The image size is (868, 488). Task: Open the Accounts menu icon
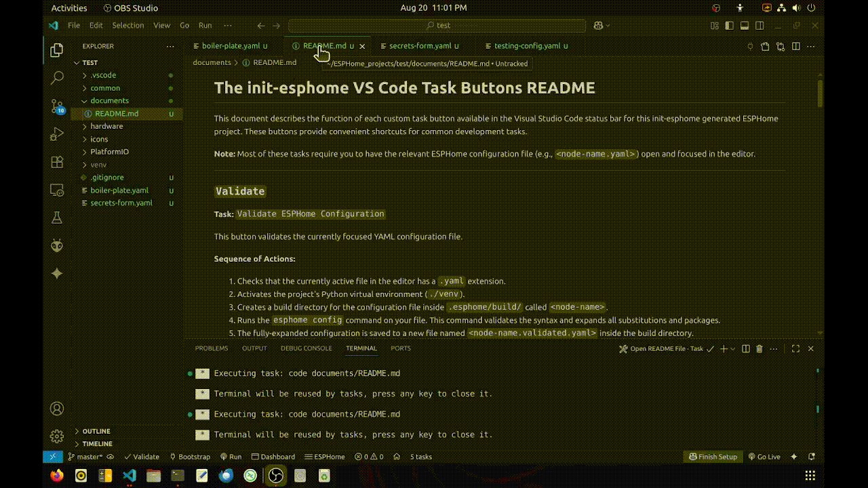tap(57, 409)
